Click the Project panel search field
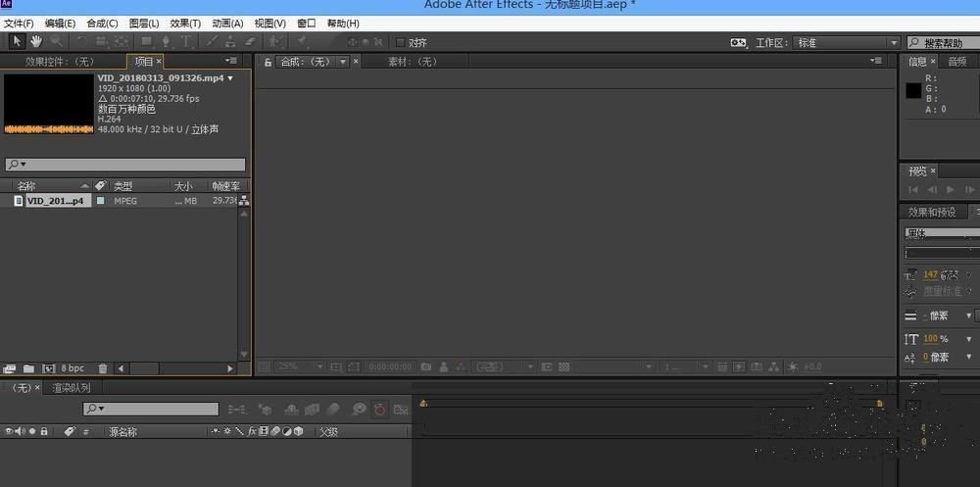The image size is (980, 487). click(125, 164)
